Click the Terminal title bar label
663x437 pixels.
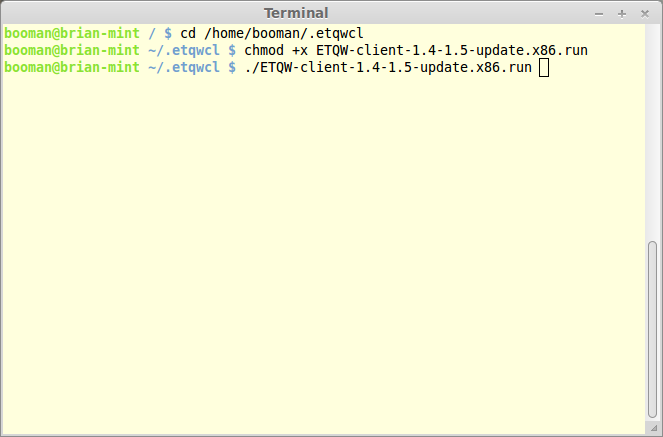coord(296,13)
